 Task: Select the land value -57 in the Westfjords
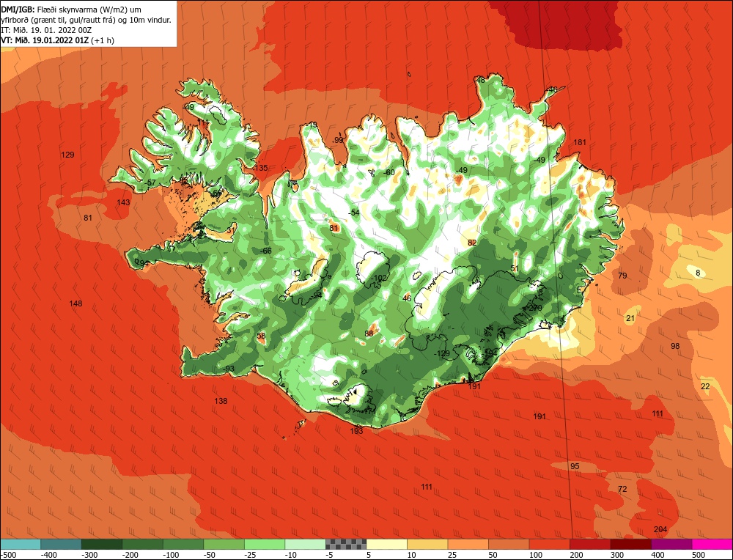coord(150,183)
